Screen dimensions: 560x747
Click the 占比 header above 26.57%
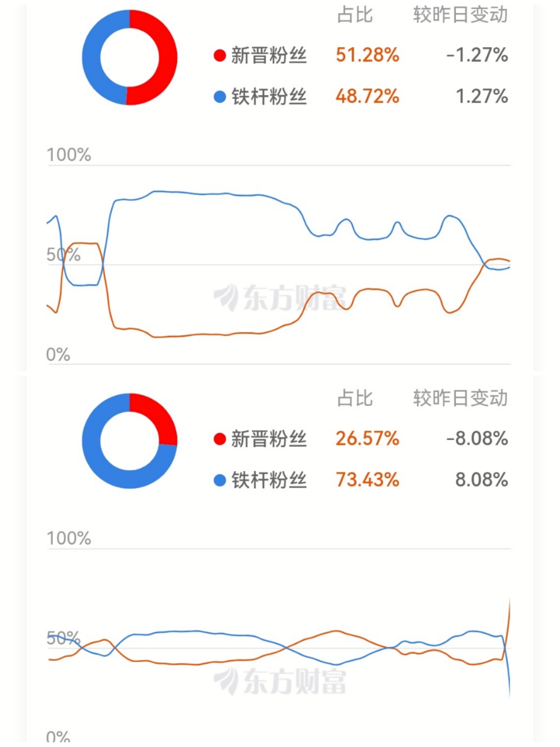[x=355, y=398]
